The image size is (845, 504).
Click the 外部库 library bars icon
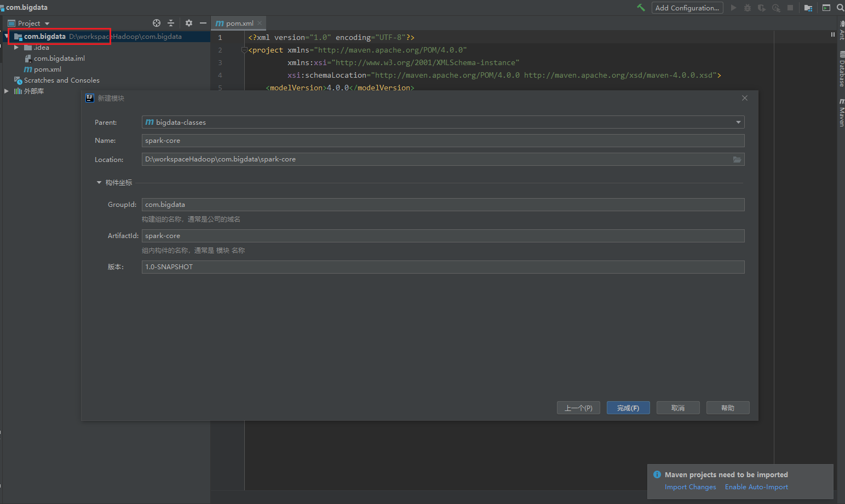tap(18, 91)
